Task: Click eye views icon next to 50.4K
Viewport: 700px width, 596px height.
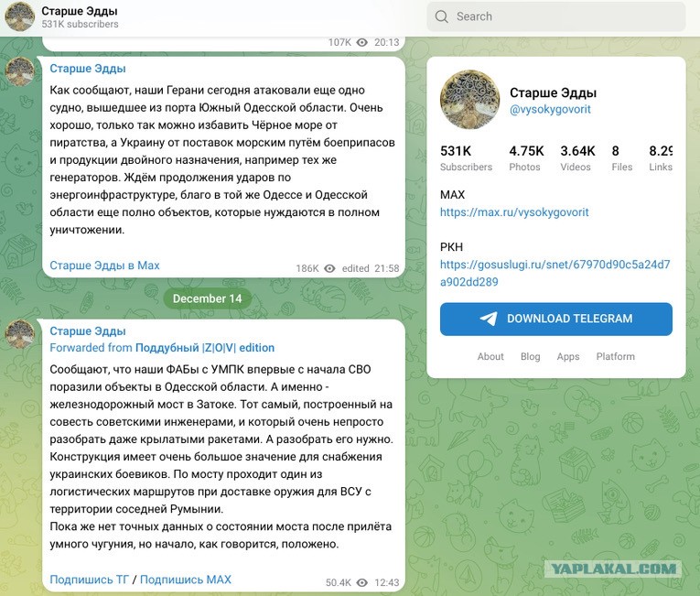Action: pos(362,582)
